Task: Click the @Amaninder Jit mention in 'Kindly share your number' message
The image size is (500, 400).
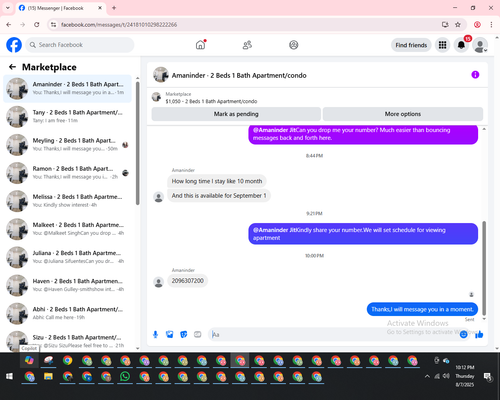Action: click(x=274, y=230)
